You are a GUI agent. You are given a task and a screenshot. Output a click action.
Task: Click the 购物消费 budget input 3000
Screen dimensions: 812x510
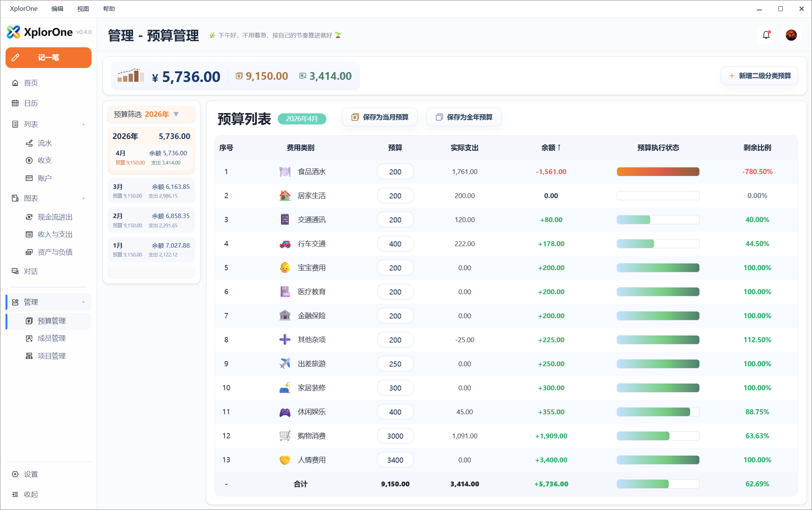point(395,436)
